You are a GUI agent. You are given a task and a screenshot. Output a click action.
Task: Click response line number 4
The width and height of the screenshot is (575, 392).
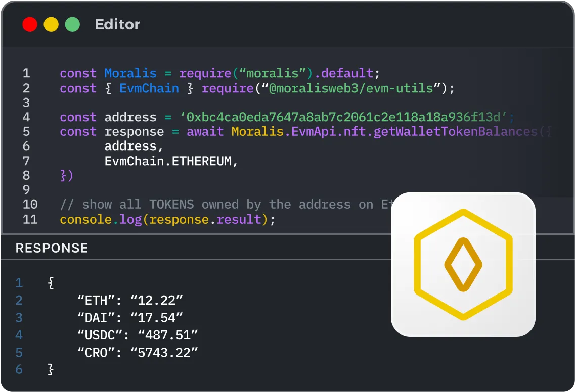pos(19,335)
